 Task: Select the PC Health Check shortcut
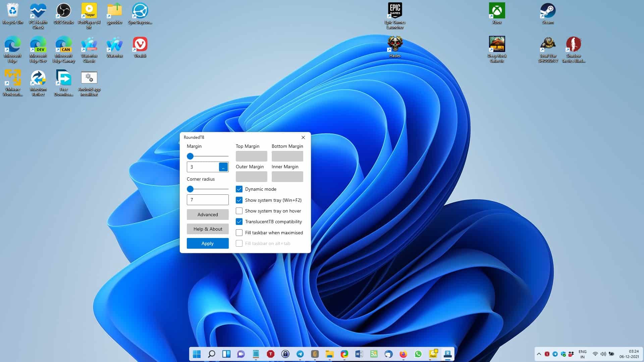click(x=38, y=16)
